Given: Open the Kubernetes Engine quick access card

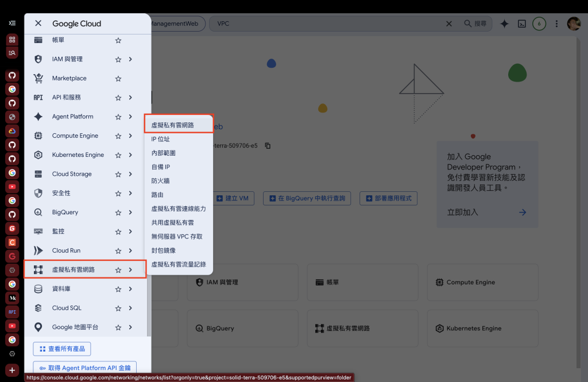Looking at the screenshot, I should pos(482,329).
